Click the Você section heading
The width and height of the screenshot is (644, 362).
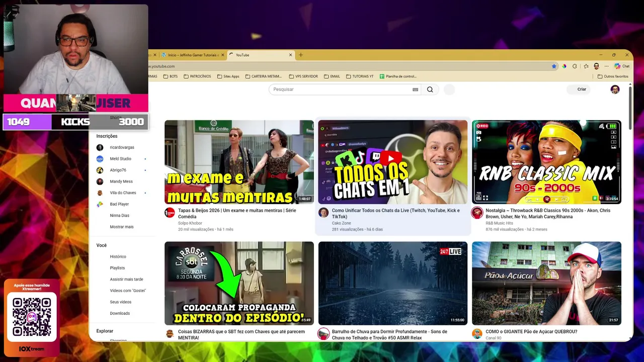[x=102, y=245]
